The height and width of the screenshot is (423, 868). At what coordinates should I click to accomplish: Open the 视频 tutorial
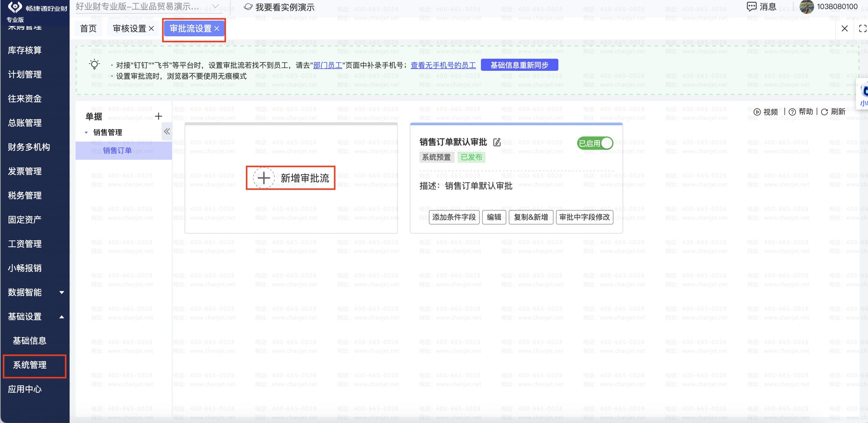tap(766, 112)
